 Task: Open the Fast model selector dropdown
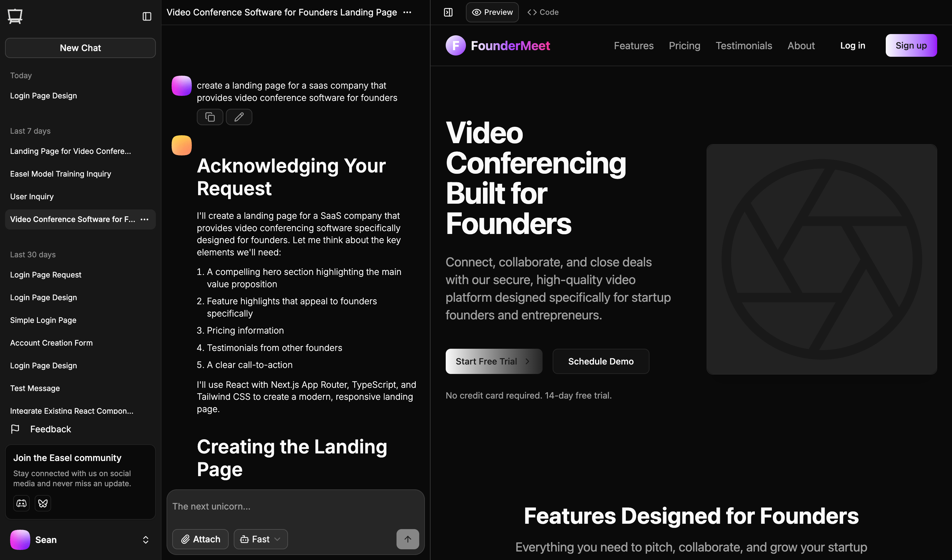tap(260, 539)
